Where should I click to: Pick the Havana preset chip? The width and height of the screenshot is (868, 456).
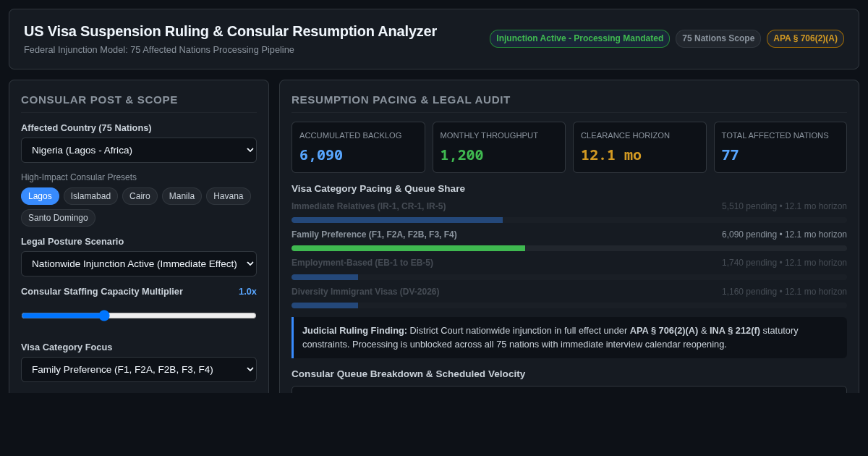tap(229, 196)
